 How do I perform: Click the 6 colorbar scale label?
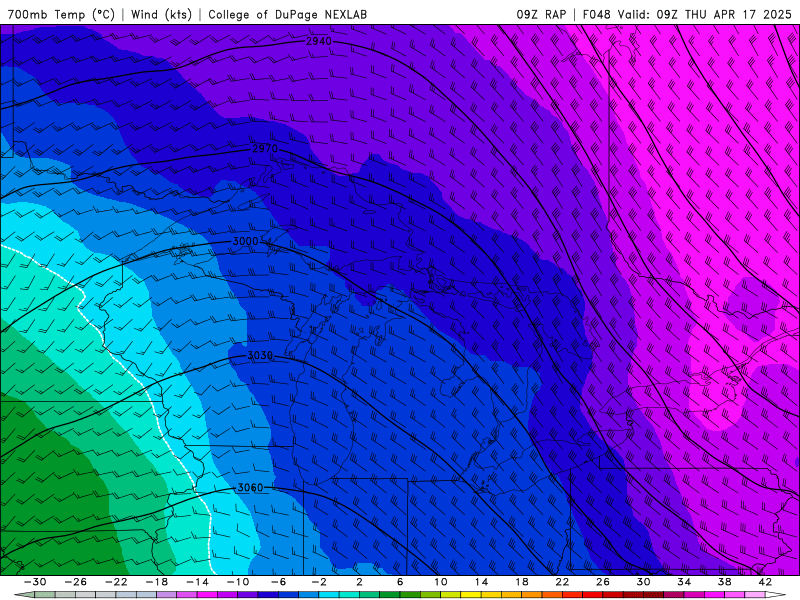point(400,582)
